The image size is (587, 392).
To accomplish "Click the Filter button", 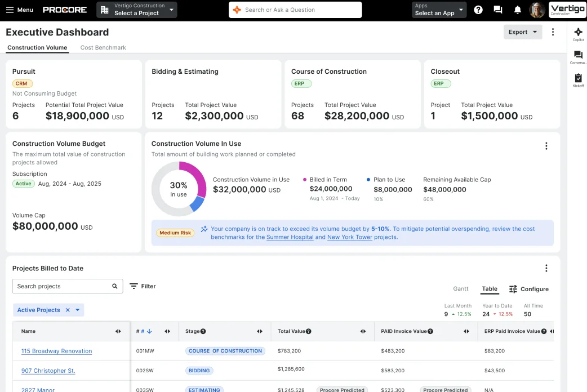I will click(143, 286).
